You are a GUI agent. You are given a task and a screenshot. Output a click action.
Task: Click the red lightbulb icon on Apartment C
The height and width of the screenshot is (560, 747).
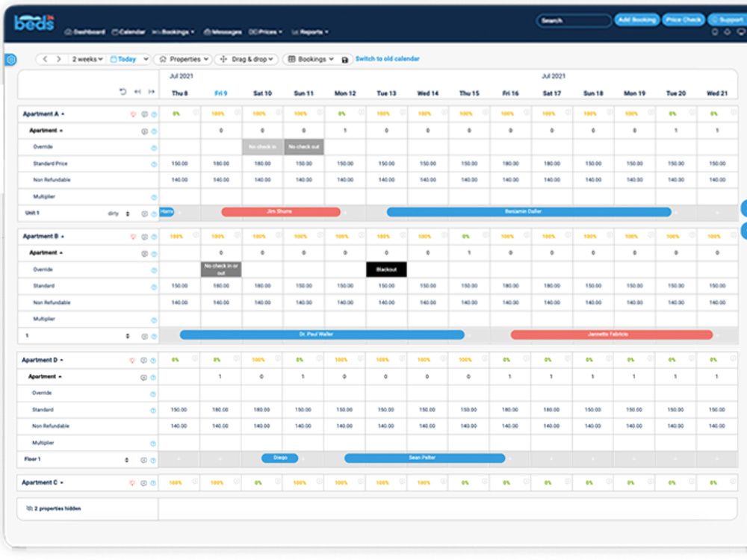click(132, 483)
